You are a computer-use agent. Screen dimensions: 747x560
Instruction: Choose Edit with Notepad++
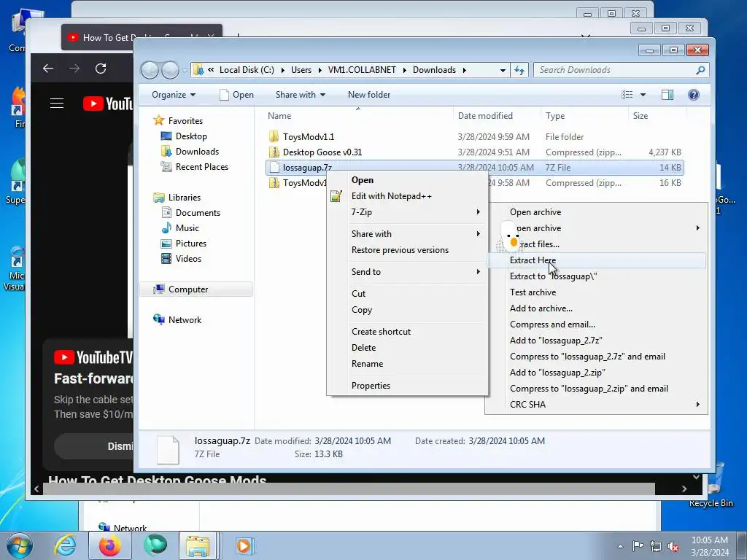407,196
